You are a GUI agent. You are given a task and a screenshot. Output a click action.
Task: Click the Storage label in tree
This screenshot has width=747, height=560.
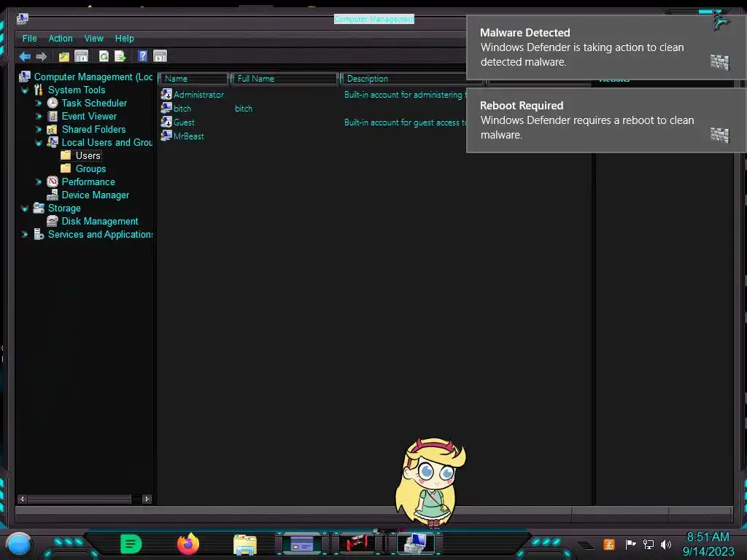point(64,208)
